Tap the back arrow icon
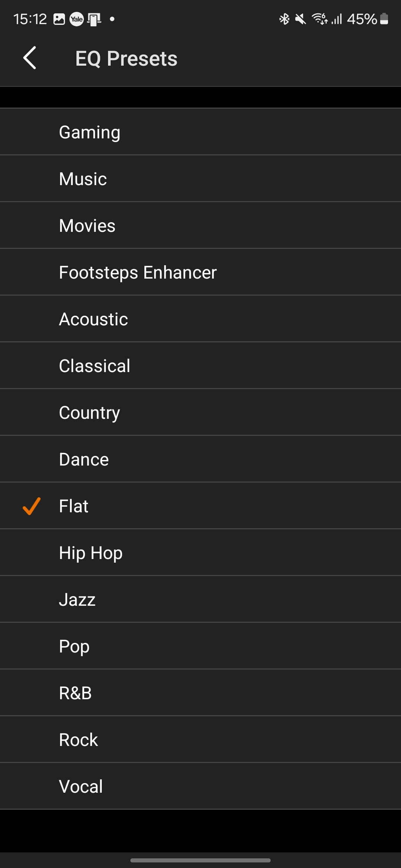This screenshot has width=401, height=868. coord(30,58)
